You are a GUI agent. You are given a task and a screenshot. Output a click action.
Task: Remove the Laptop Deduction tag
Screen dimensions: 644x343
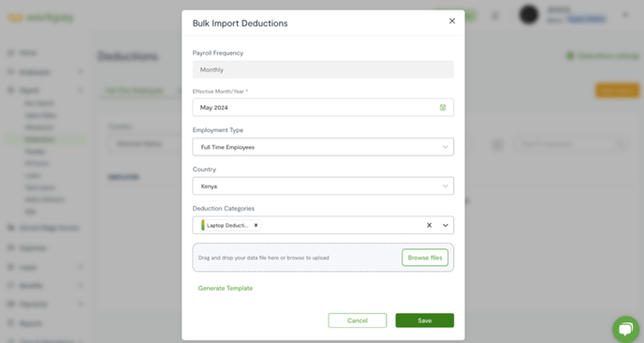256,225
